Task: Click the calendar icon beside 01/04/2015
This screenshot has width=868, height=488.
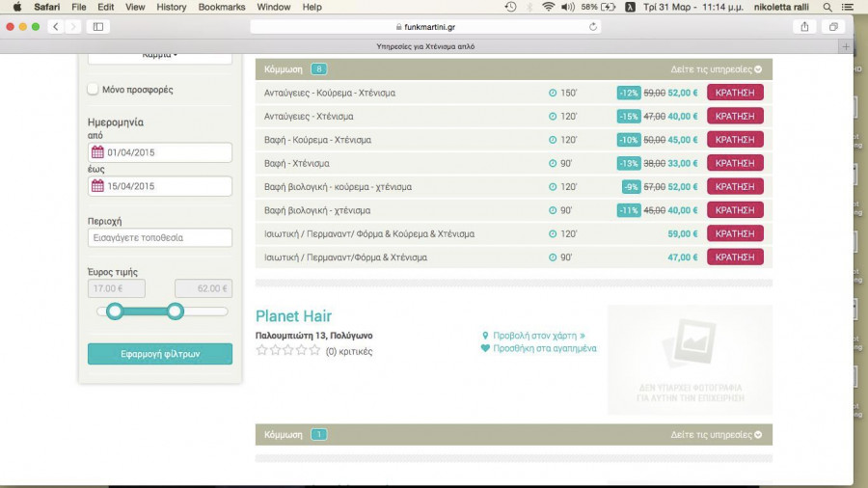Action: tap(97, 152)
